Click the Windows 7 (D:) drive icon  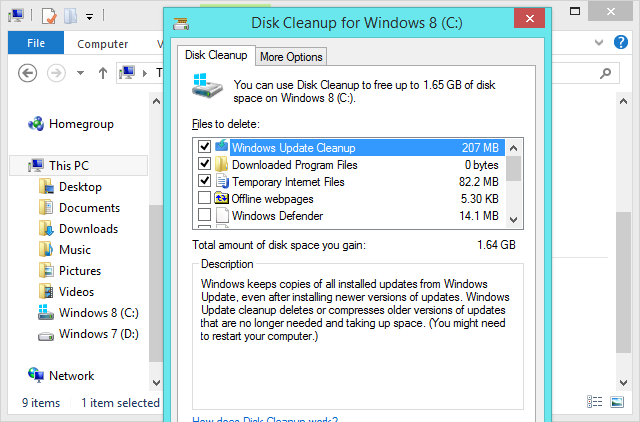[x=46, y=336]
